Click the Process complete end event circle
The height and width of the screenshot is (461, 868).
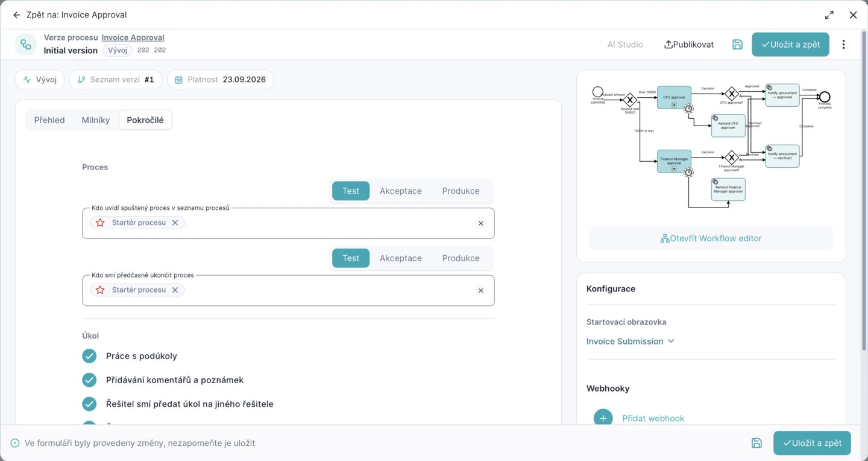(825, 97)
